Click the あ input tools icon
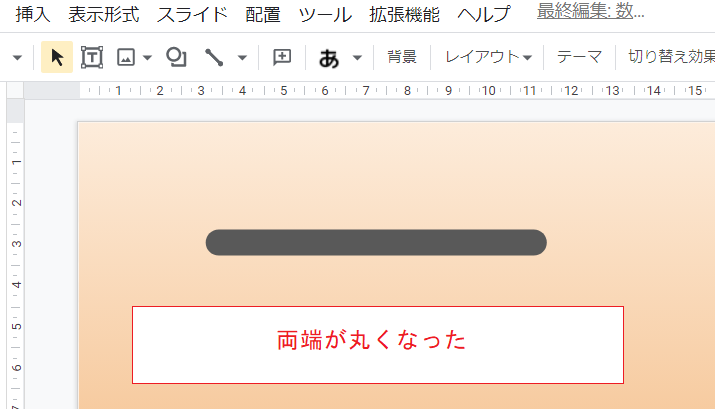The image size is (715, 409). 329,58
